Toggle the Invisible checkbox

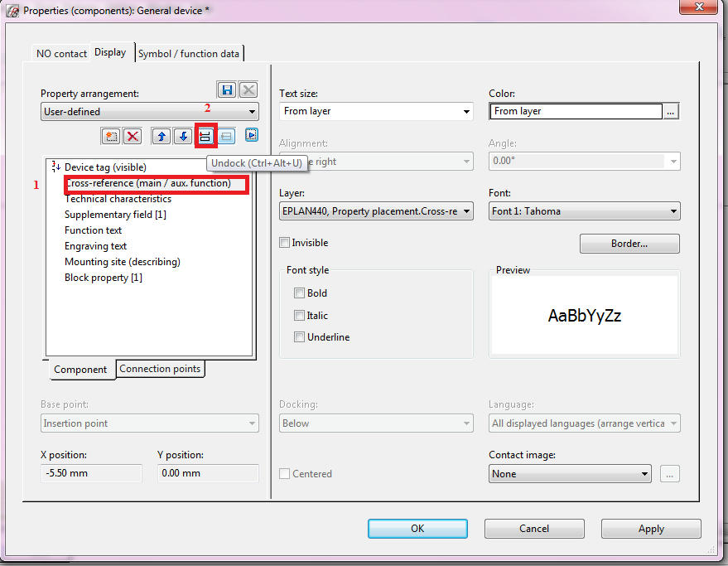(x=284, y=242)
